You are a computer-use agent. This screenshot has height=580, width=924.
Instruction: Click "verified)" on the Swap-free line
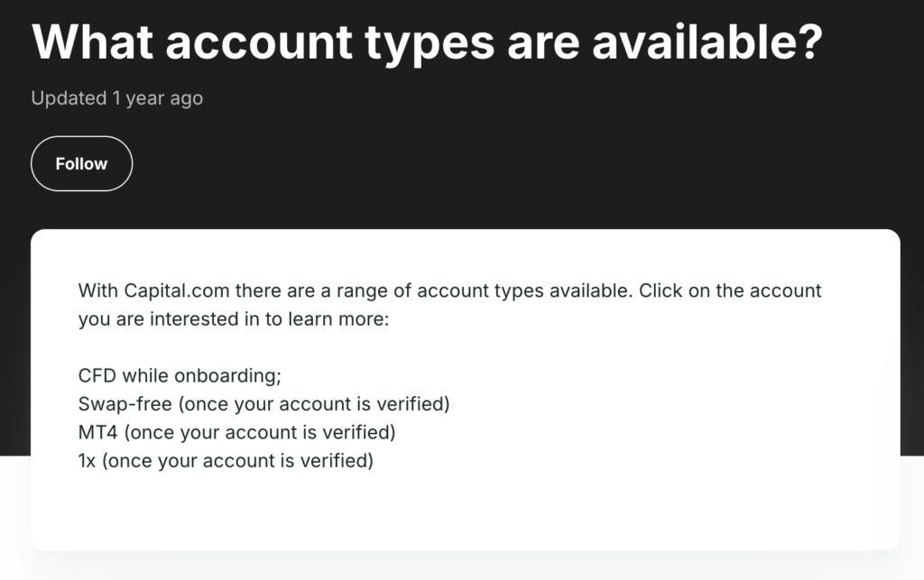(x=416, y=404)
